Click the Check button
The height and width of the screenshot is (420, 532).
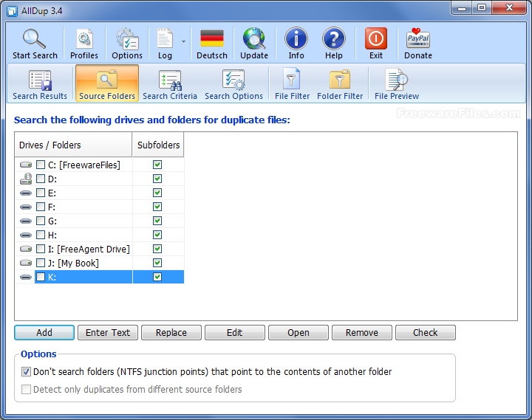pyautogui.click(x=426, y=333)
